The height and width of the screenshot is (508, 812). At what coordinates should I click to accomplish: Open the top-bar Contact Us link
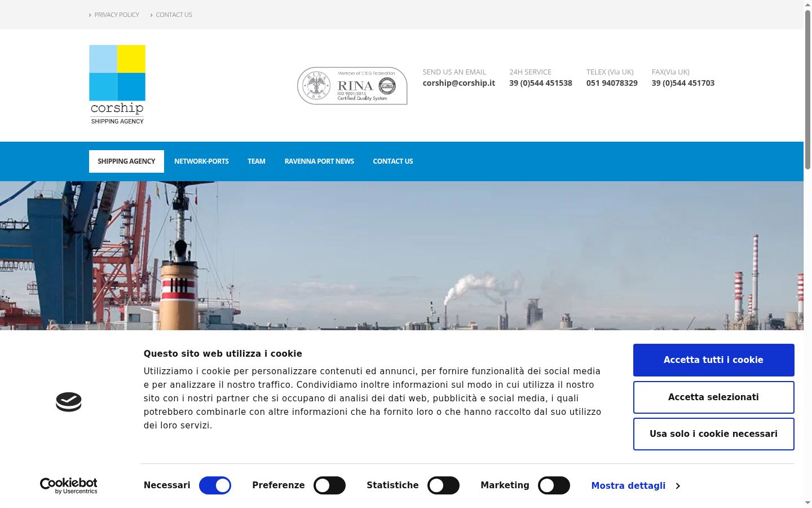coord(174,15)
